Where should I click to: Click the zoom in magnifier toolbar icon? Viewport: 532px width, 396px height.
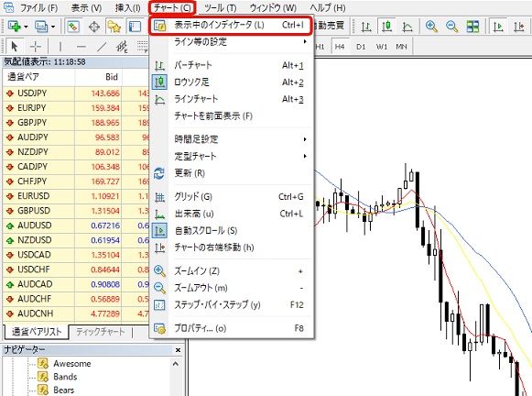(431, 27)
